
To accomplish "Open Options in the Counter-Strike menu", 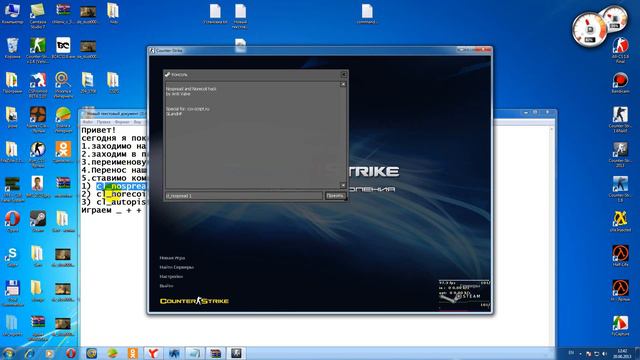I will (171, 277).
